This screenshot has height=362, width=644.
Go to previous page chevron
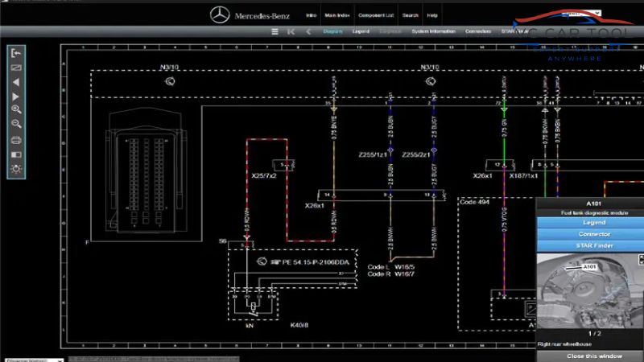[308, 32]
